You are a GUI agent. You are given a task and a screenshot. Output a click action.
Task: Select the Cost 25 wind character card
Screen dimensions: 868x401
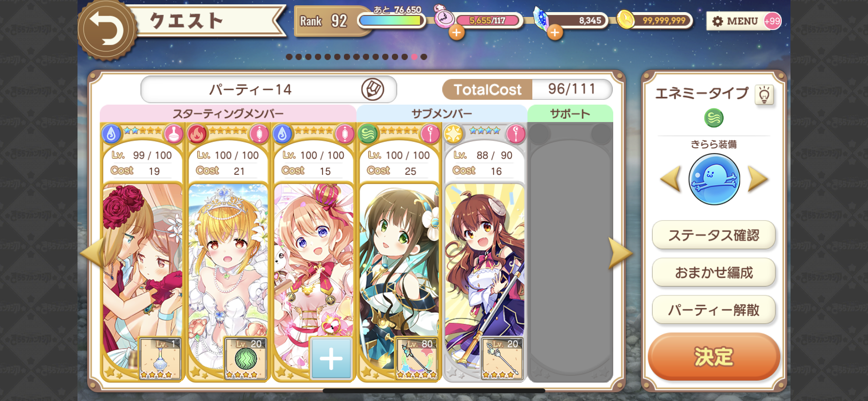click(399, 252)
